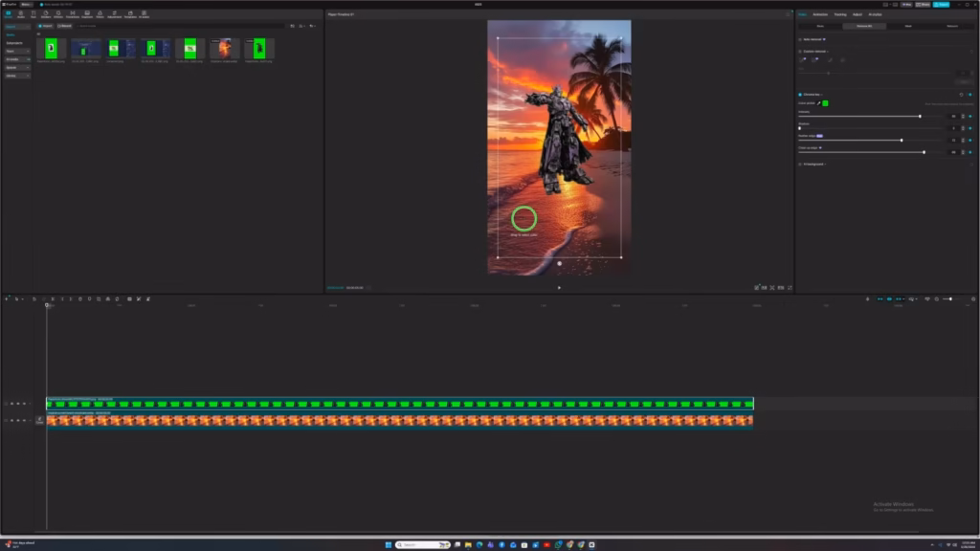Click the undo icon in timeline toolbar
The width and height of the screenshot is (980, 551).
coord(34,299)
